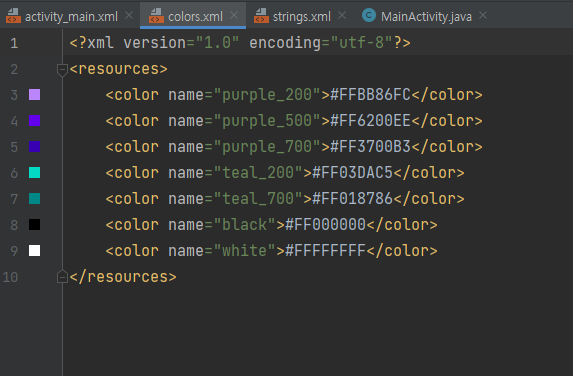This screenshot has width=573, height=376.
Task: Click the version "1.0" value
Action: (x=217, y=43)
